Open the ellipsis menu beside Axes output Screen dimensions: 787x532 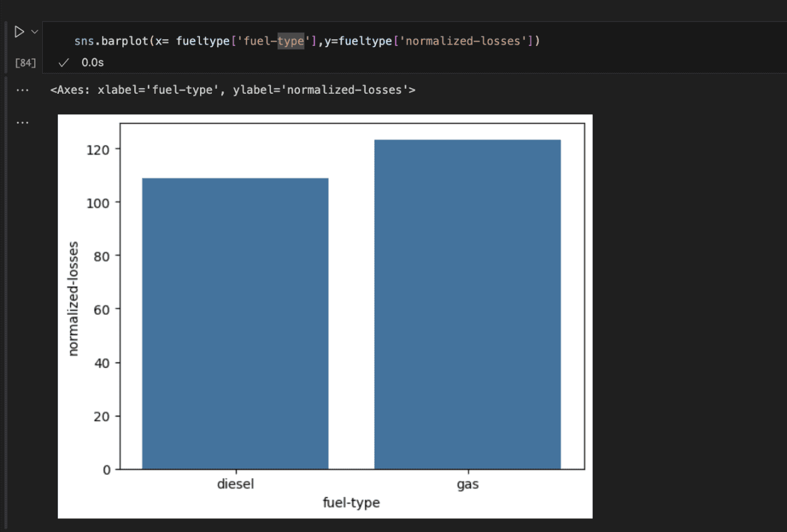22,91
